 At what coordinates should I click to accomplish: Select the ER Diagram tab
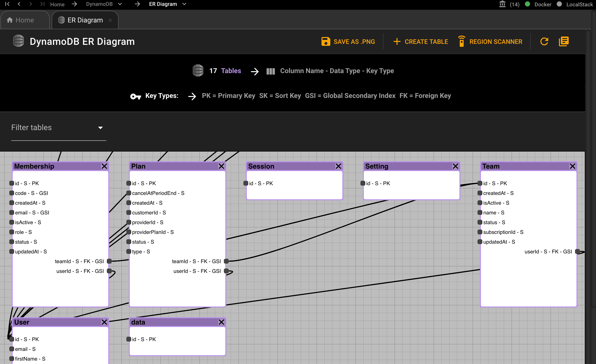pos(85,20)
